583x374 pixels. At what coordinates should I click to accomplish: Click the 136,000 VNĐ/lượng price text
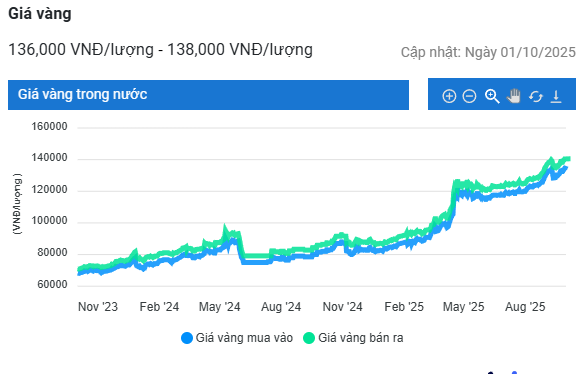pos(81,49)
